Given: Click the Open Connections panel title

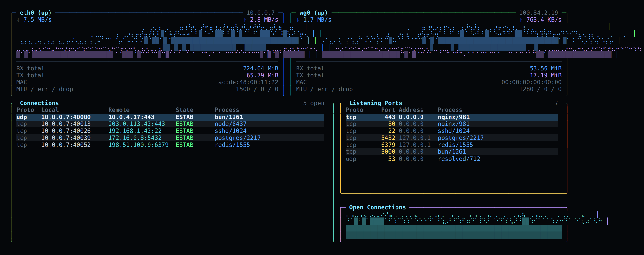Looking at the screenshot, I should 377,207.
